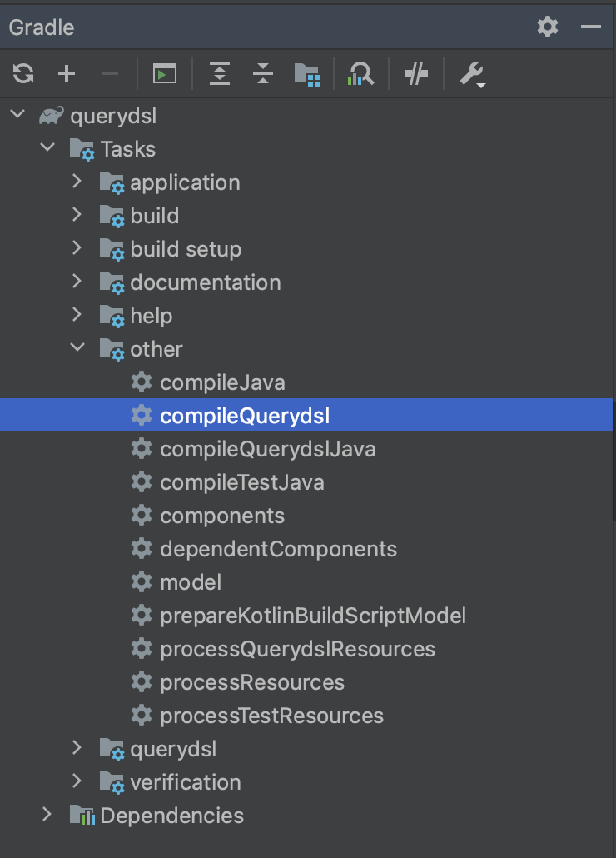Select prepareKotlinBuildScriptModel task
The image size is (616, 858).
[x=313, y=615]
